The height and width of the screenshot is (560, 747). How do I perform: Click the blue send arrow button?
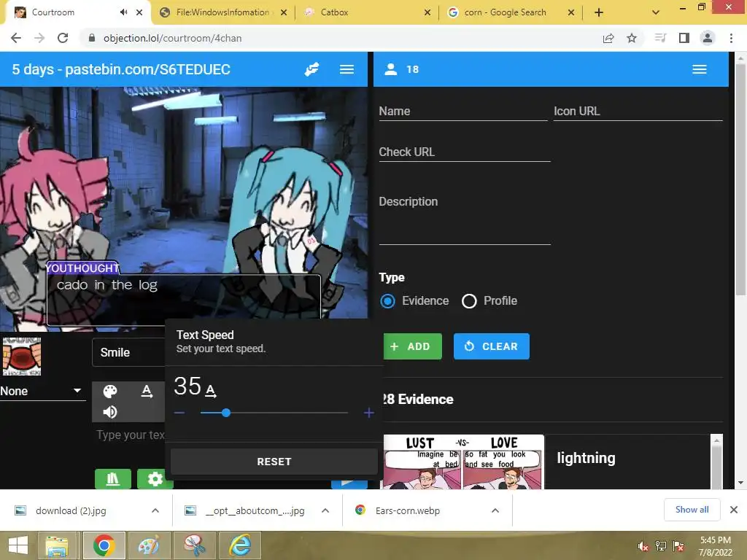tap(349, 483)
